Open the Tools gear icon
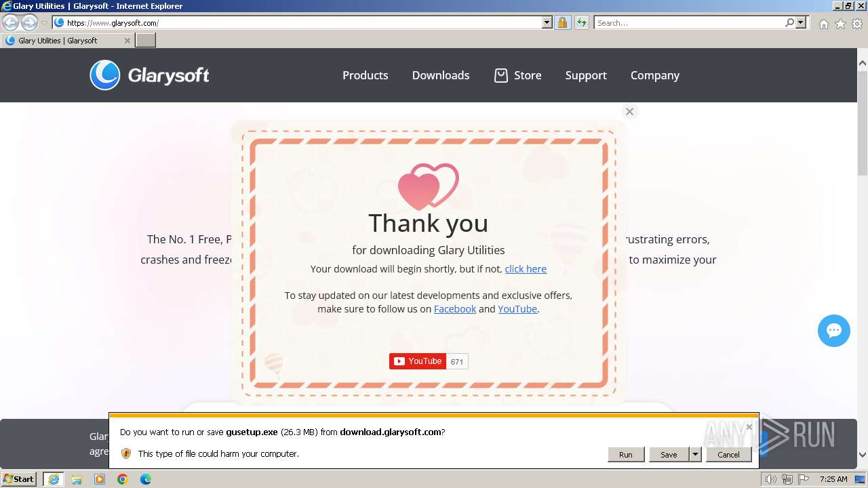The height and width of the screenshot is (488, 868). click(857, 24)
